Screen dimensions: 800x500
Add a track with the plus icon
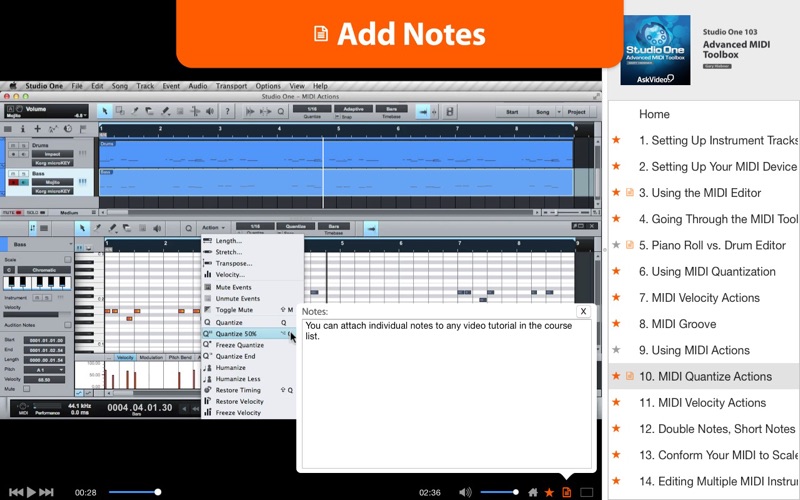tap(37, 129)
